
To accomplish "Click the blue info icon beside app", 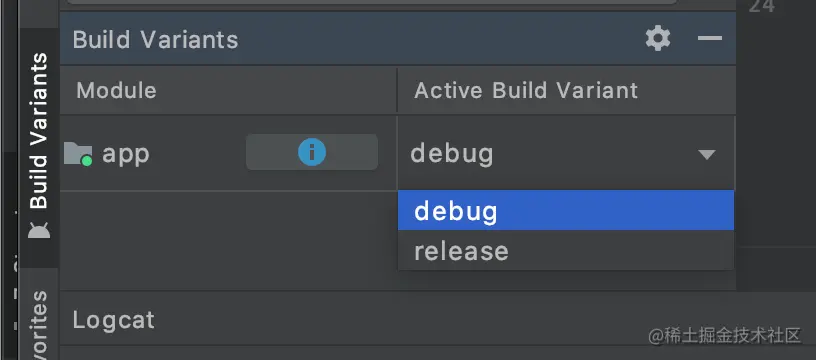I will click(x=312, y=152).
